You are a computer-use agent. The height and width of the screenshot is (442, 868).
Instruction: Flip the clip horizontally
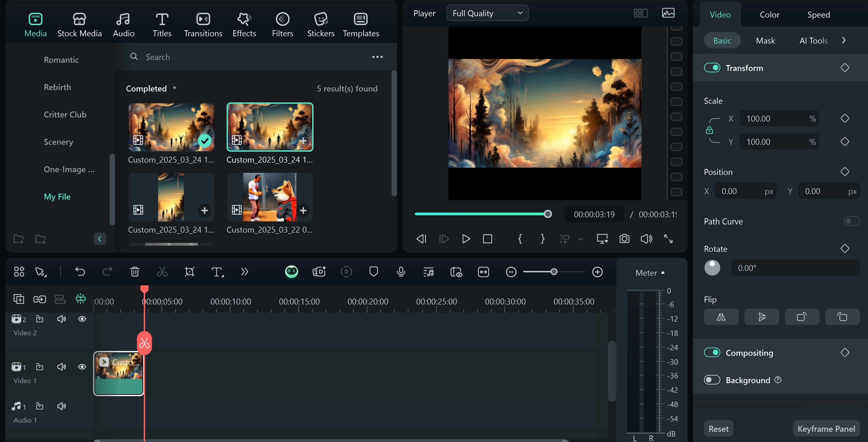(x=721, y=317)
